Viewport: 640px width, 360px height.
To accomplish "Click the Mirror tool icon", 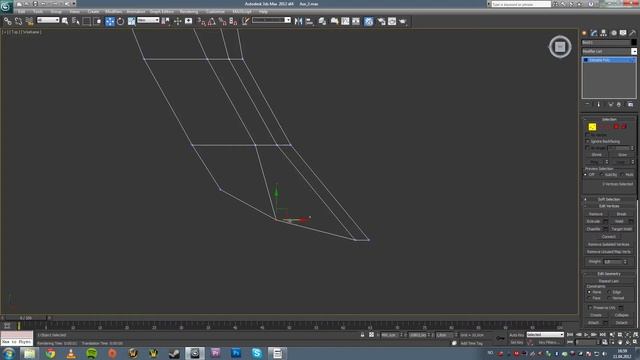I will (x=298, y=21).
